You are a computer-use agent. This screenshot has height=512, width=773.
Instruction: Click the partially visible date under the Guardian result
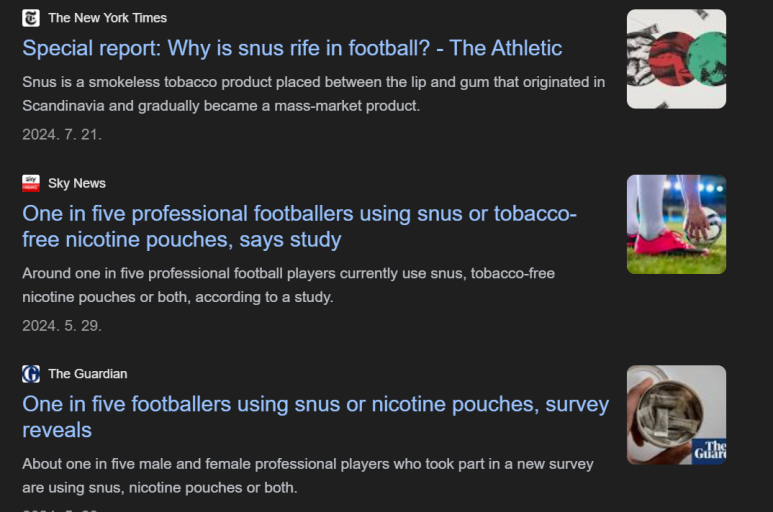[60, 510]
